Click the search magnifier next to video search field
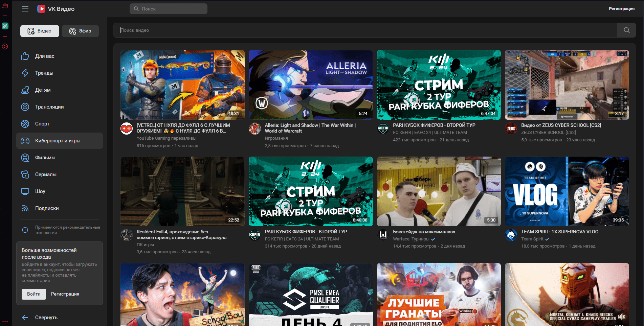 click(626, 30)
